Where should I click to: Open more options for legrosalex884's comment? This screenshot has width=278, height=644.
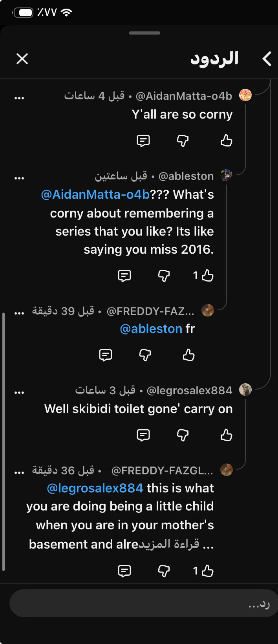19,392
